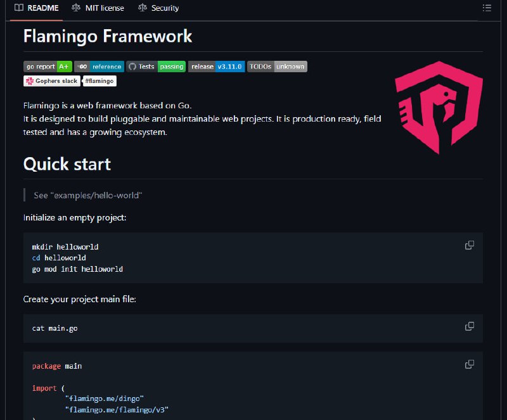Click the go report A+ badge
Screen dimensions: 507x420
[x=48, y=67]
